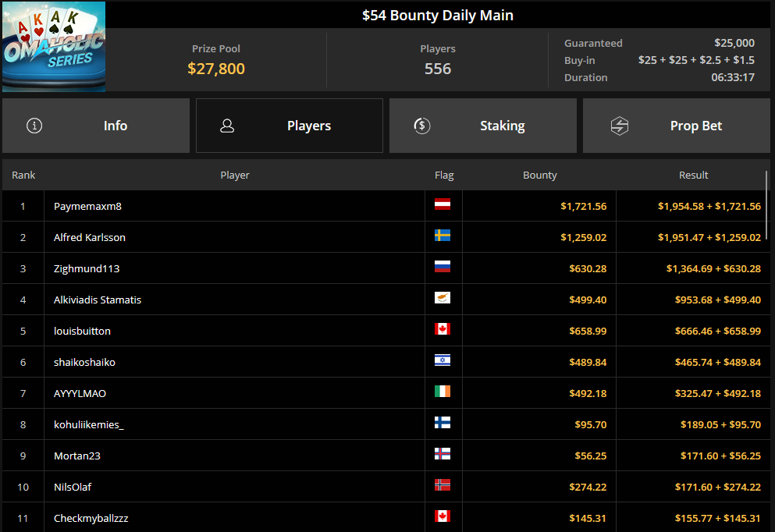Screen dimensions: 775x532
Task: Click the $27,800 prize pool value
Action: coord(216,68)
